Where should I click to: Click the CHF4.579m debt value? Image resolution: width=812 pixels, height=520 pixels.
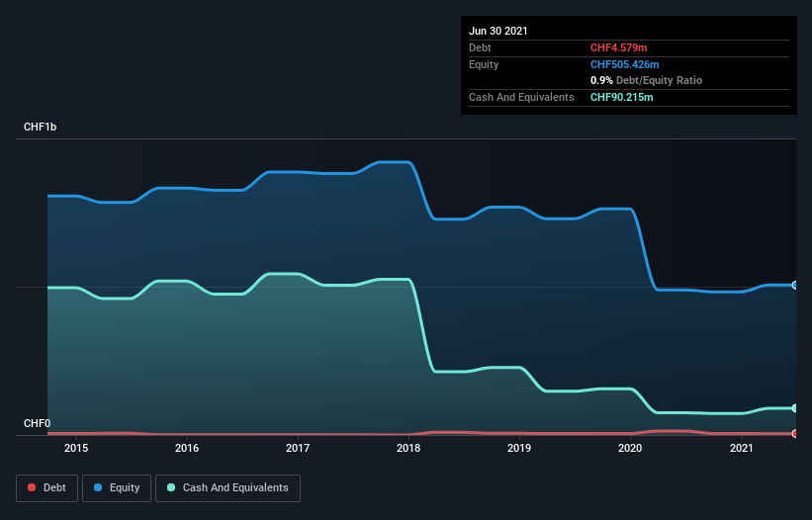click(619, 47)
